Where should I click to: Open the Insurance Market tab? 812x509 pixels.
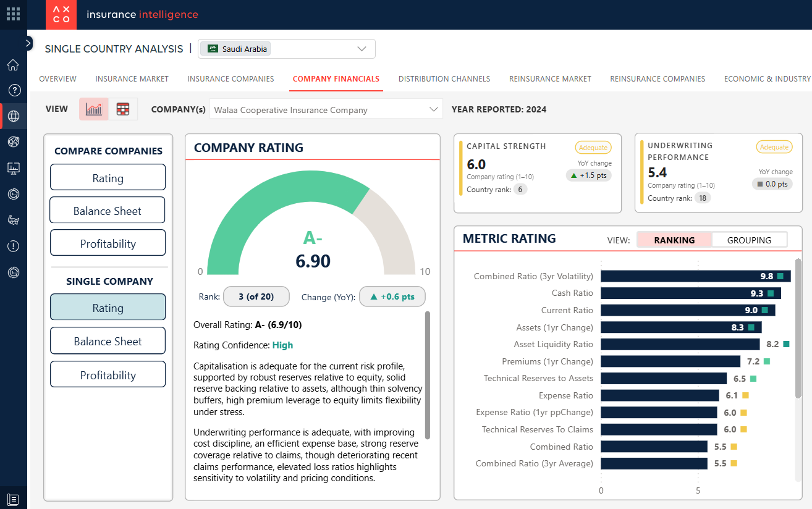click(132, 79)
